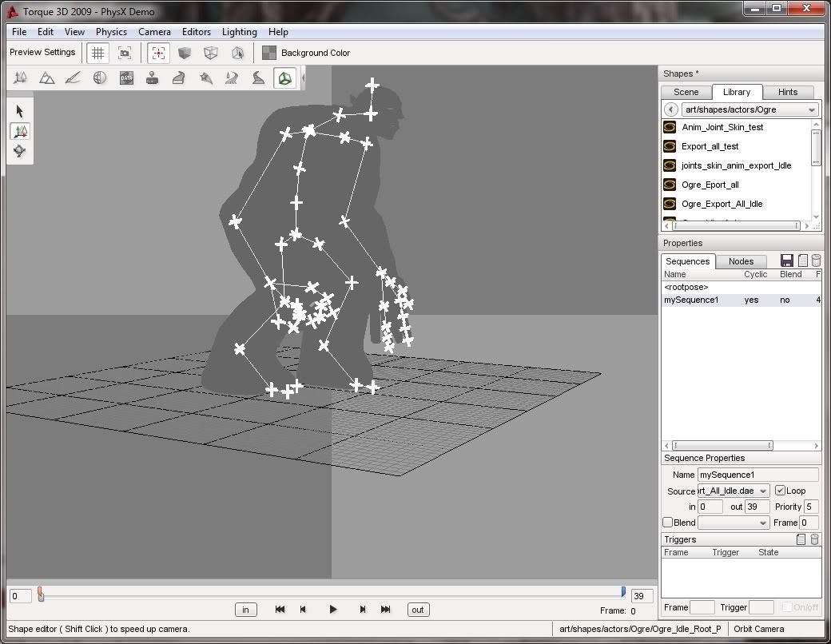Image resolution: width=831 pixels, height=644 pixels.
Task: Toggle the Loop checkbox
Action: [x=781, y=491]
